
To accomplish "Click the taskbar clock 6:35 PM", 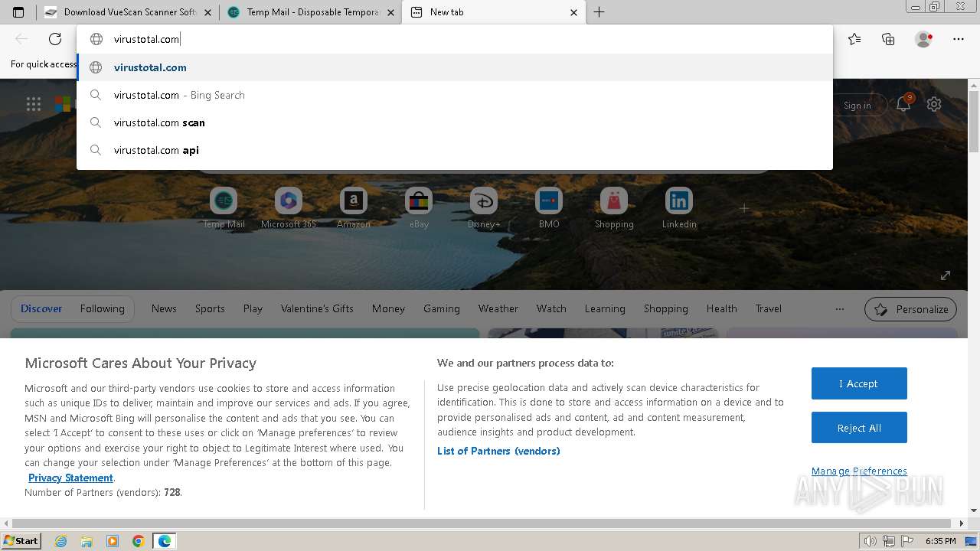I will [x=940, y=541].
